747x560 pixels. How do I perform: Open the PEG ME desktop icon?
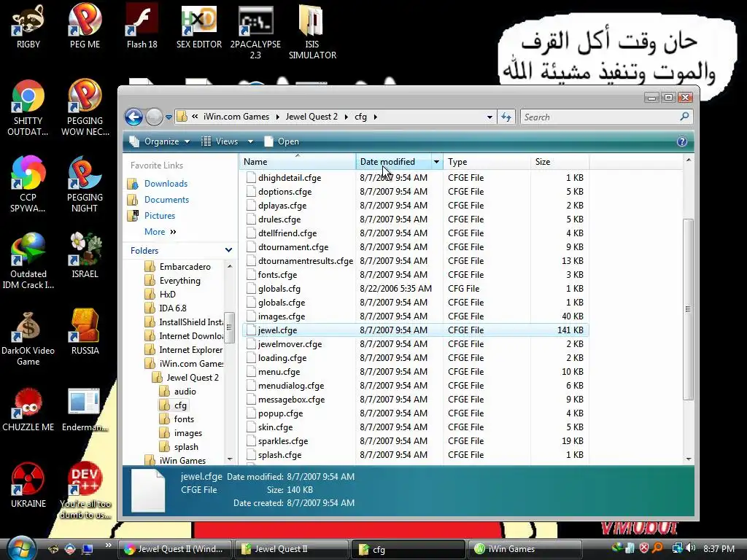tap(85, 26)
